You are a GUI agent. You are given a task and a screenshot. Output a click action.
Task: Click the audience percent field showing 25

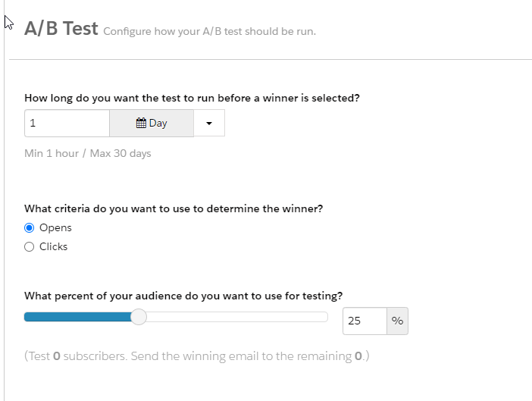click(x=365, y=321)
